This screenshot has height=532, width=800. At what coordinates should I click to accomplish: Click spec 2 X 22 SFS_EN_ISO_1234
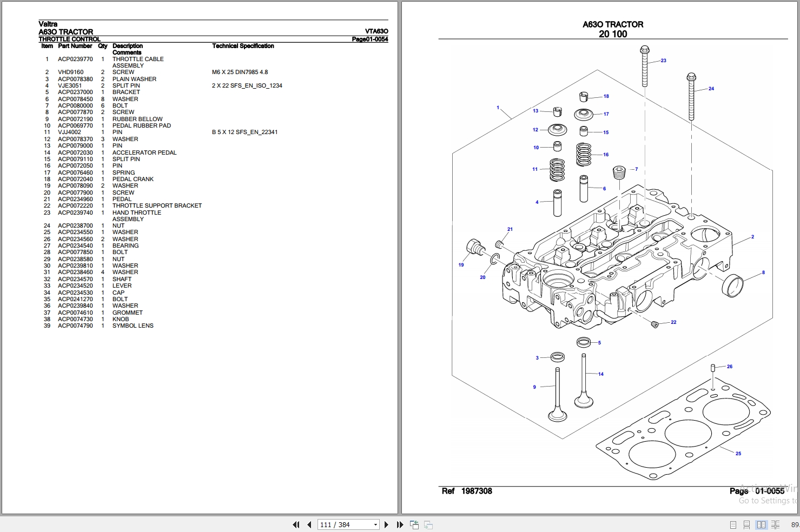[x=247, y=85]
